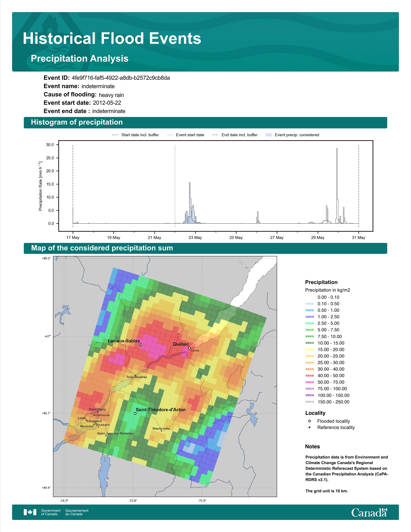The image size is (411, 532).
Task: Click the Lévis label on the map
Action: tap(195, 350)
